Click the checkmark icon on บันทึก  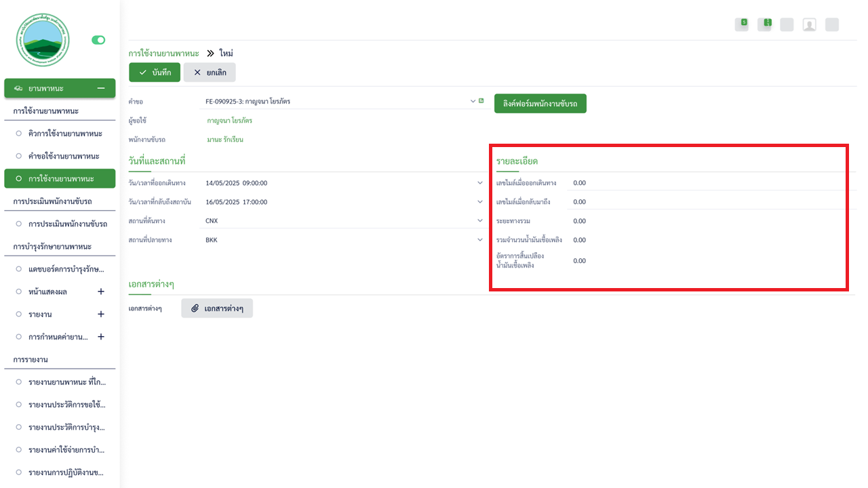pyautogui.click(x=142, y=73)
